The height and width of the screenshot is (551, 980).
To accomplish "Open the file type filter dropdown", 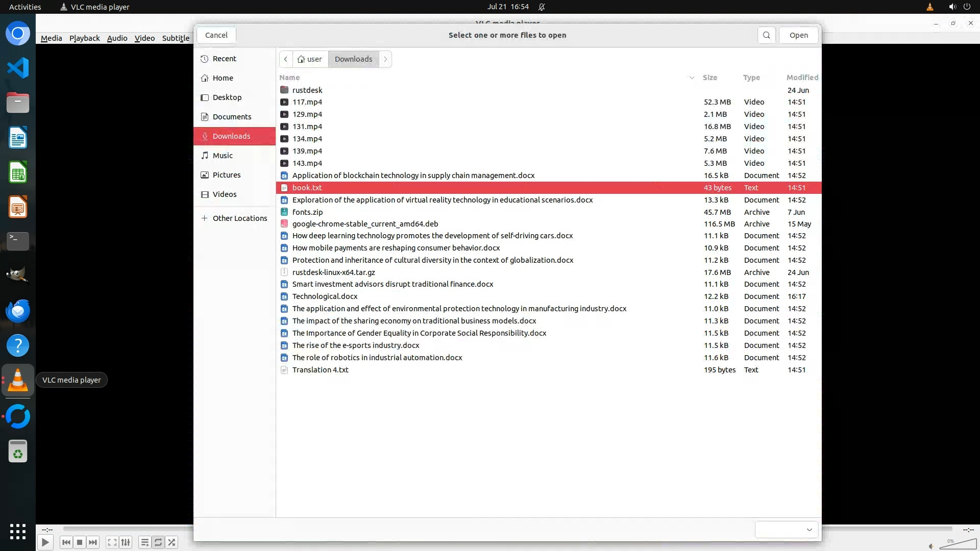I will click(x=787, y=530).
